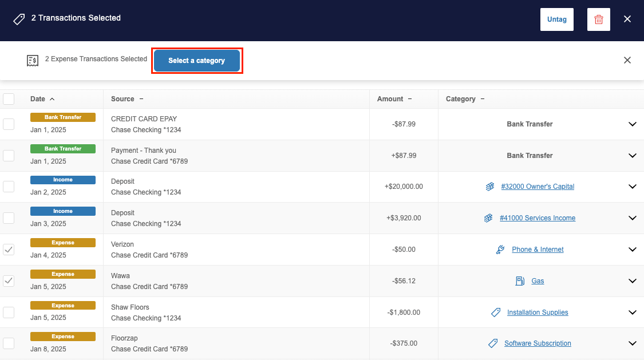Open the Software Subscription category link

coord(538,343)
